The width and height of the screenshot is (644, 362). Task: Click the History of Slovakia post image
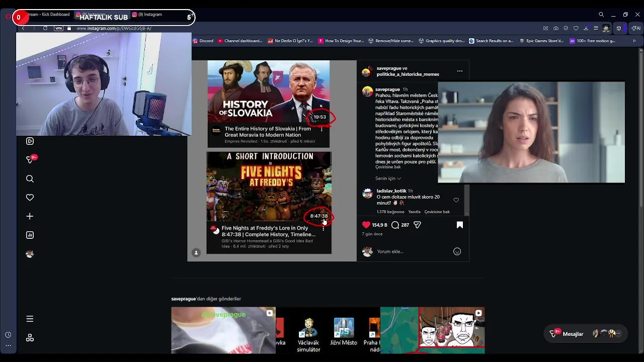(269, 92)
